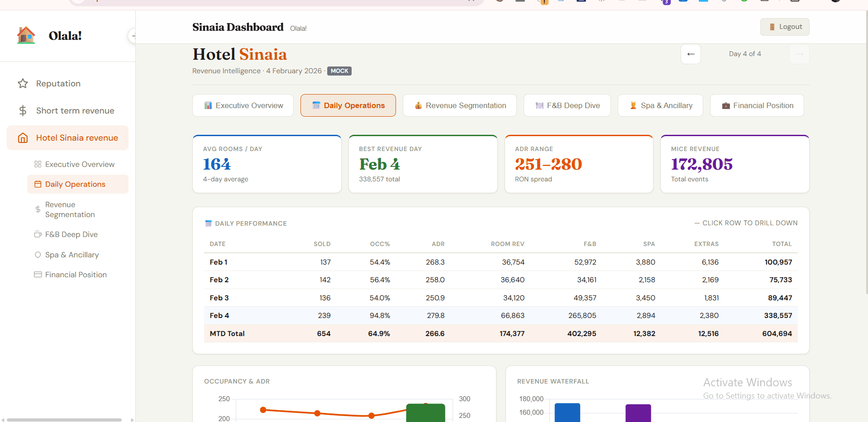
Task: Drill down into the Feb 2 row
Action: [501, 280]
